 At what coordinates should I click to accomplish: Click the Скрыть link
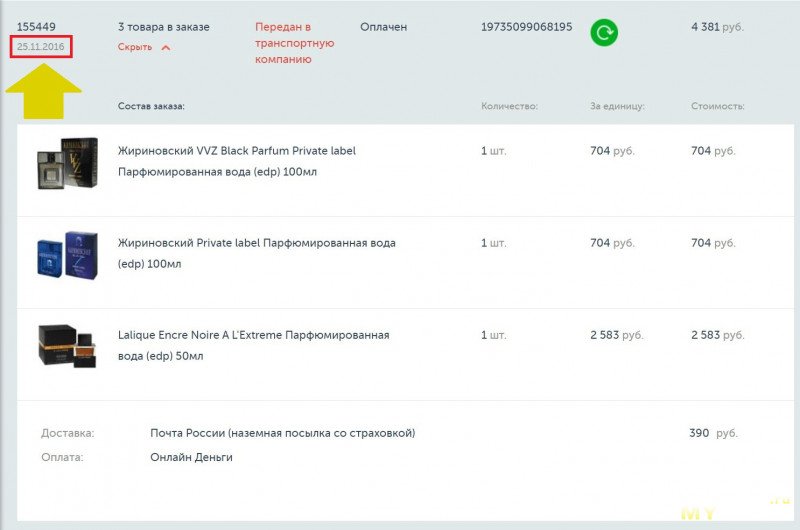pos(135,47)
